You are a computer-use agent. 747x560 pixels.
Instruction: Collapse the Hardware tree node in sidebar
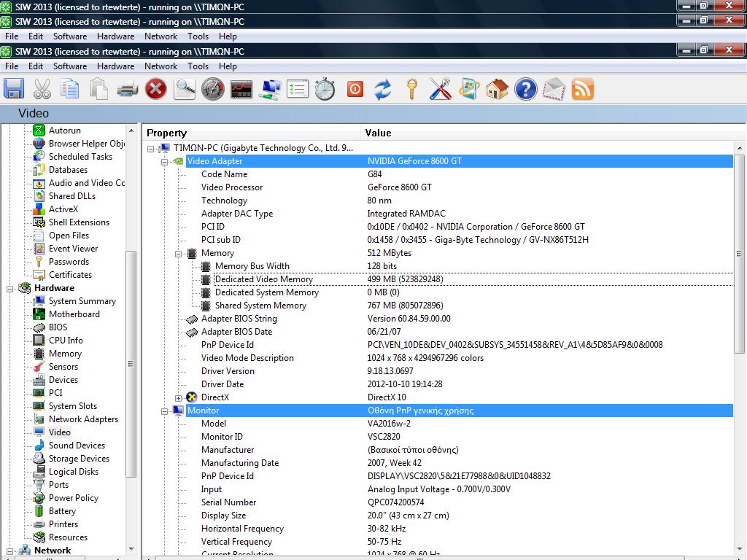[x=10, y=289]
